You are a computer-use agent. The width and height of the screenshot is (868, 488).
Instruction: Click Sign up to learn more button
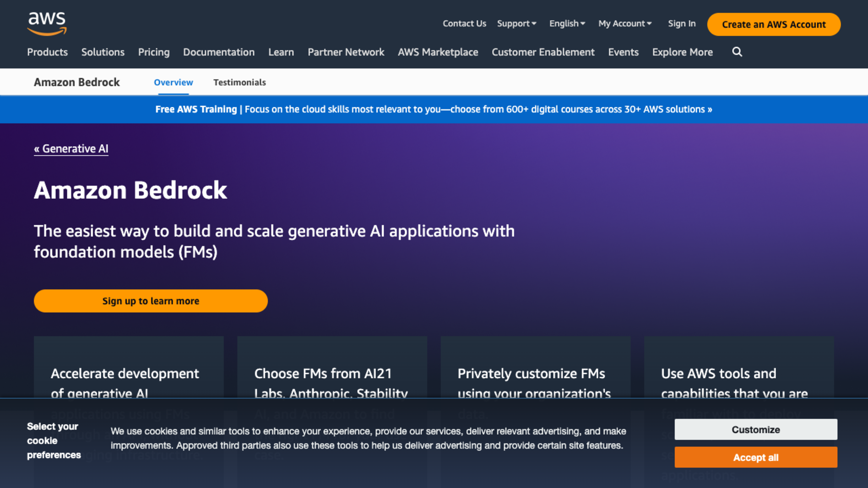point(151,301)
